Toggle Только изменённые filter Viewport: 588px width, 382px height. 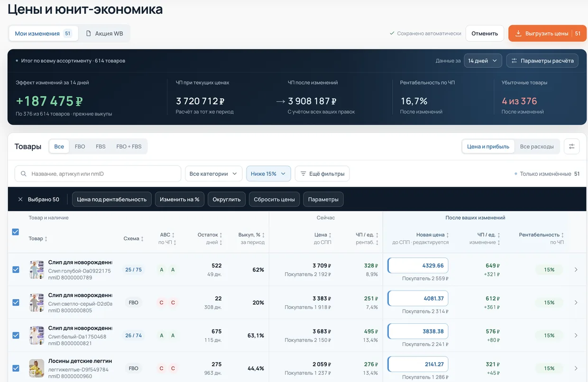547,174
